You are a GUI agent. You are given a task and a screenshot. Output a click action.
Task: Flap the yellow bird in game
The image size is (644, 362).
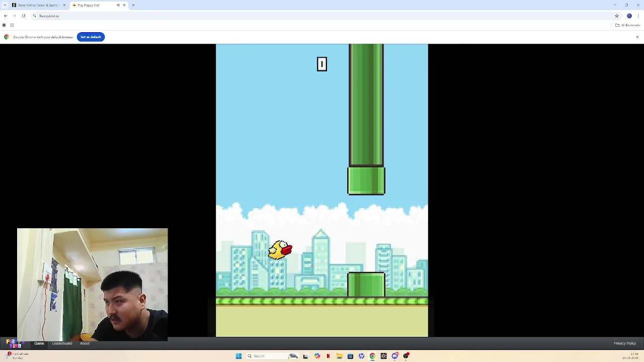(280, 250)
